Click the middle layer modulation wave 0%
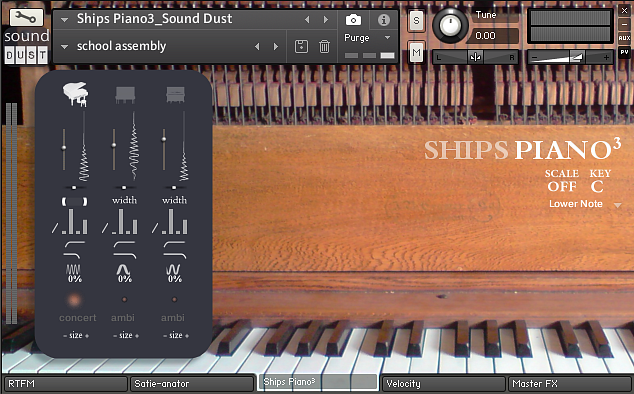The width and height of the screenshot is (634, 394). [x=125, y=273]
